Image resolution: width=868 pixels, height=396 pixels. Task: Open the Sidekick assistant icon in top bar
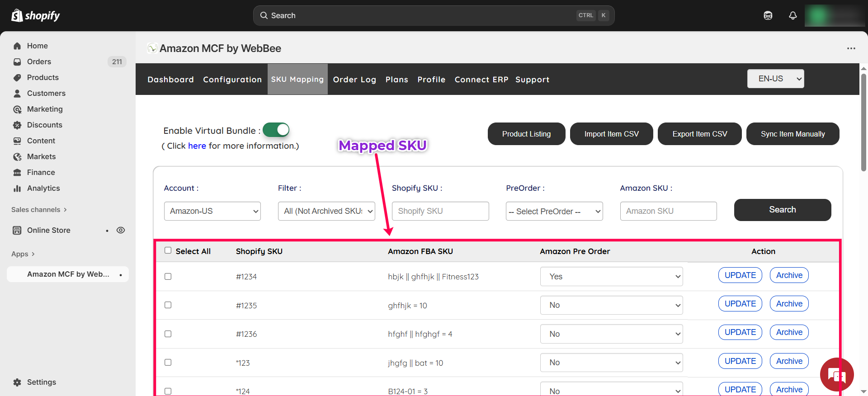[768, 15]
